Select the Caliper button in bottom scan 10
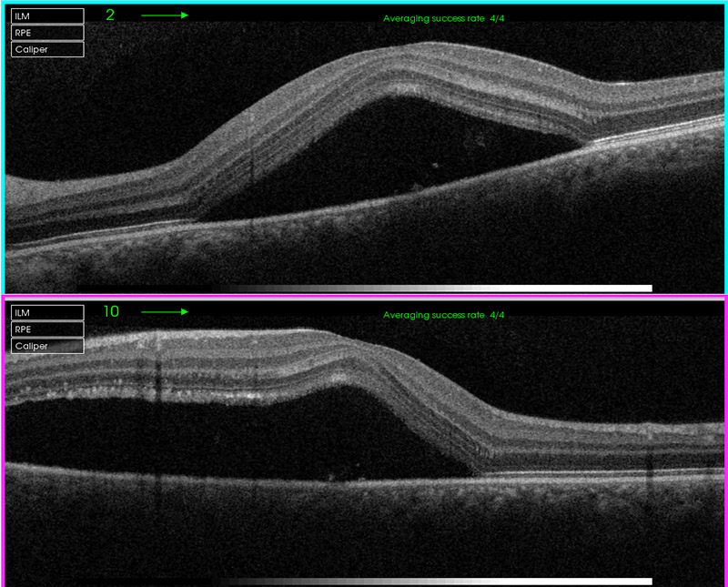728x587 pixels. (47, 346)
